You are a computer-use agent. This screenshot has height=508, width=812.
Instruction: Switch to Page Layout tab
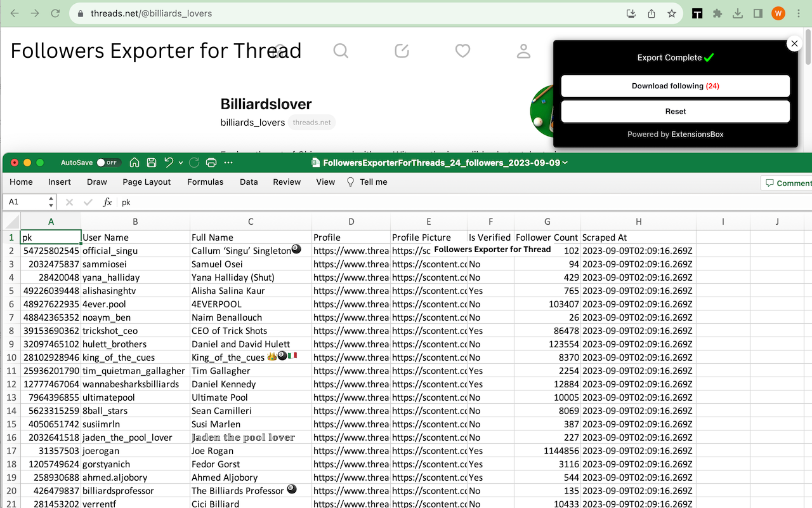pos(147,182)
